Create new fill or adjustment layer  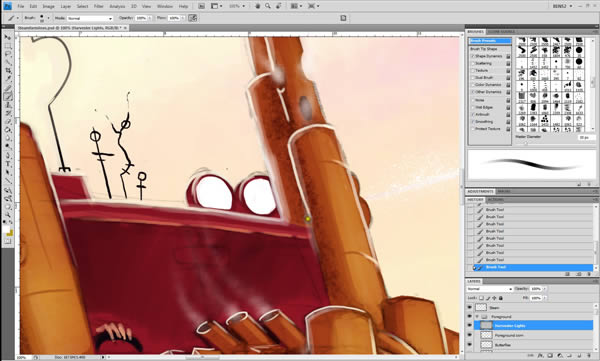click(559, 356)
